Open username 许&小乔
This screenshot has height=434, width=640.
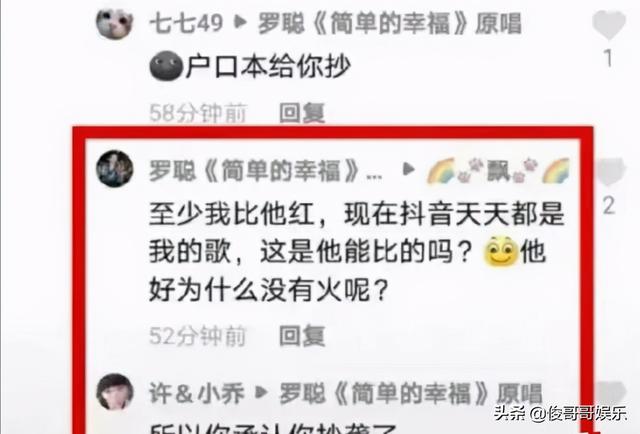[197, 393]
